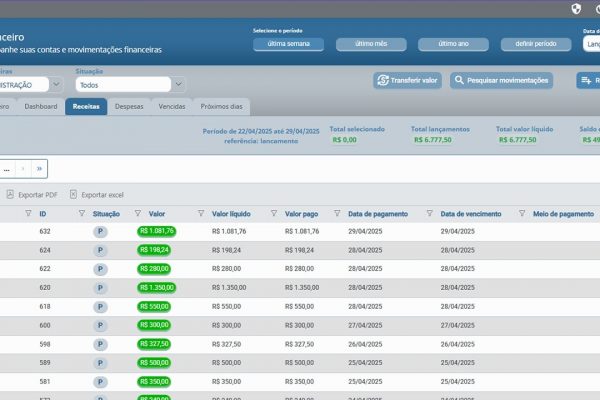Viewport: 600px width, 400px height.
Task: Click the Exportar PDF link
Action: (32, 195)
